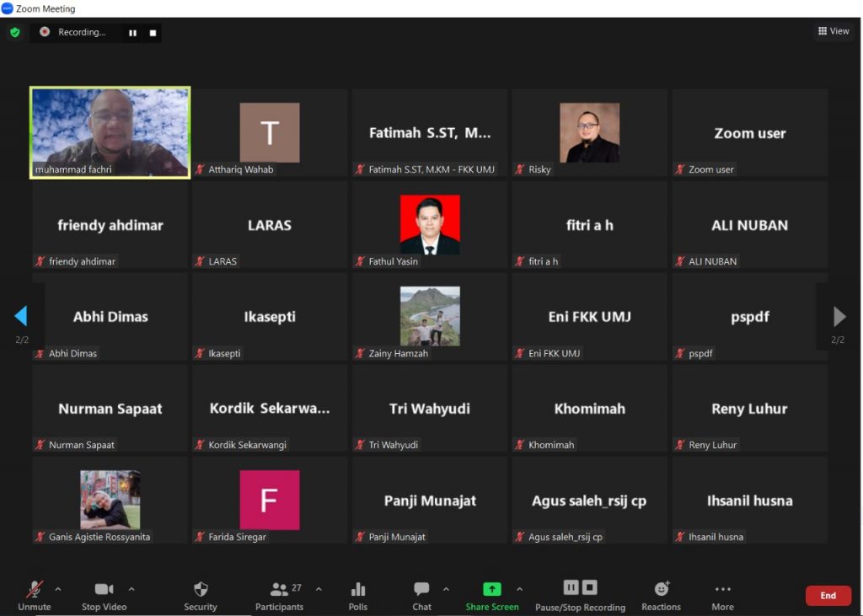Select the pspdf participant tile
Viewport: 863px width, 616px height.
[749, 317]
